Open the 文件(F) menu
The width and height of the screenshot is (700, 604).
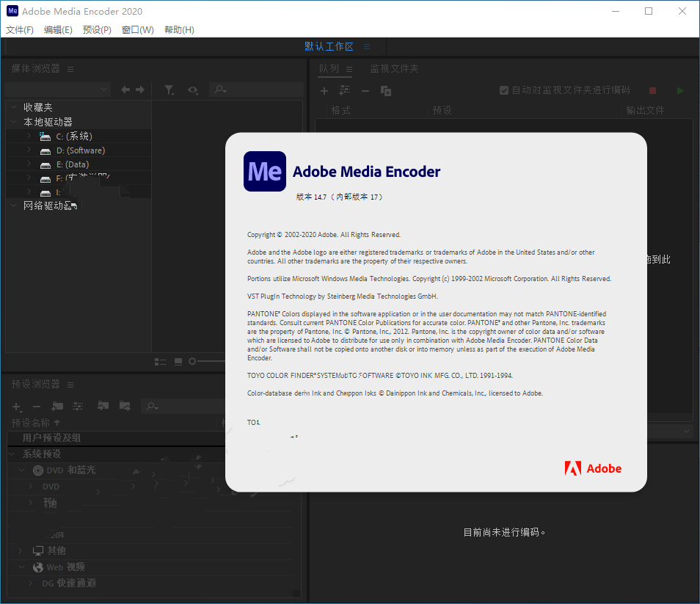pyautogui.click(x=20, y=30)
